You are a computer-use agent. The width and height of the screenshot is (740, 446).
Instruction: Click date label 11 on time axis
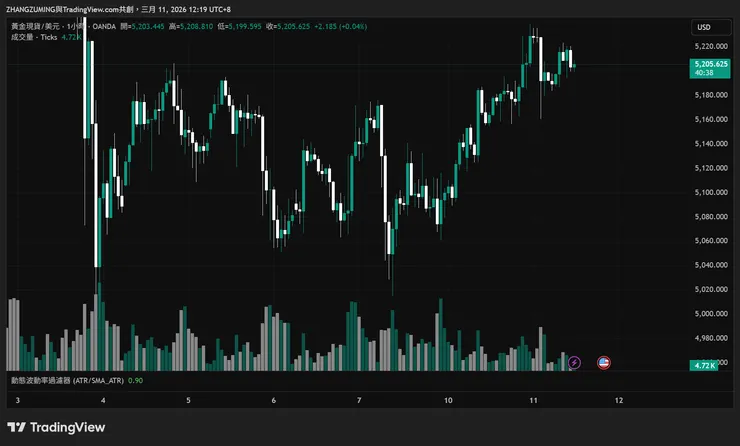[x=533, y=400]
